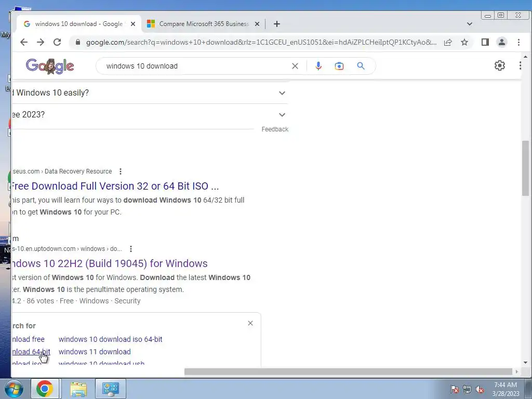The height and width of the screenshot is (399, 532).
Task: Click the scroll up arrow of the page
Action: click(x=525, y=57)
